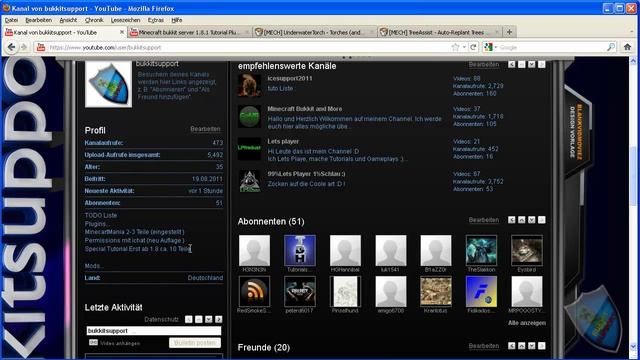This screenshot has height=360, width=640.
Task: Open the Ansicht menu
Action: pyautogui.click(x=68, y=20)
